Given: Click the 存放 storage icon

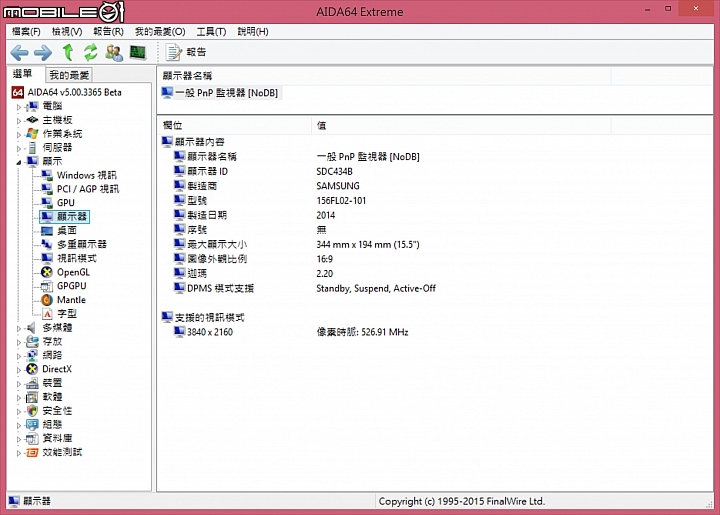Looking at the screenshot, I should click(32, 341).
